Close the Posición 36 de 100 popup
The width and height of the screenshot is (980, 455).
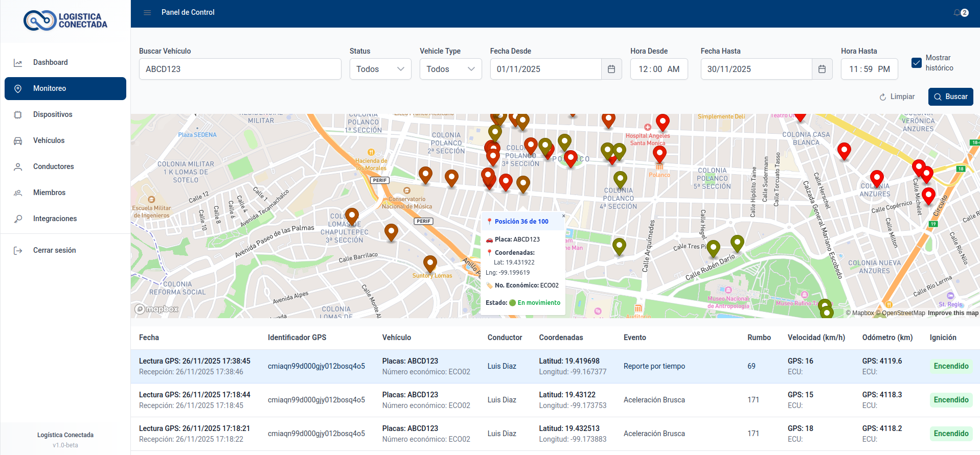click(x=563, y=215)
